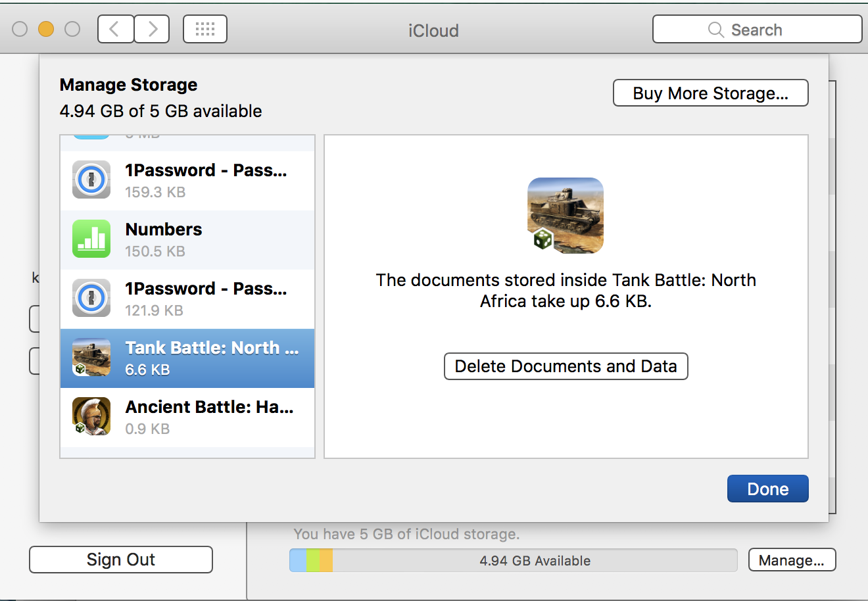Click the yellow-orange segment of the storage bar
This screenshot has width=868, height=601.
click(326, 560)
